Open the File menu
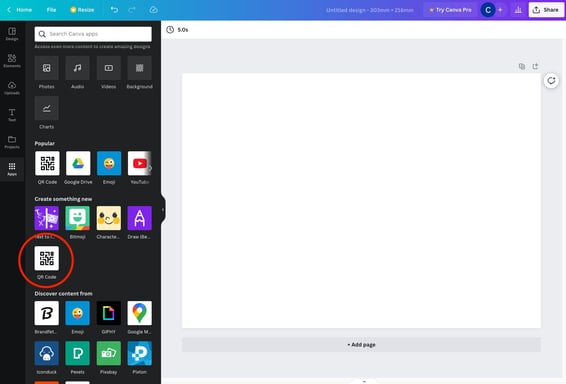The image size is (566, 384). [x=51, y=10]
